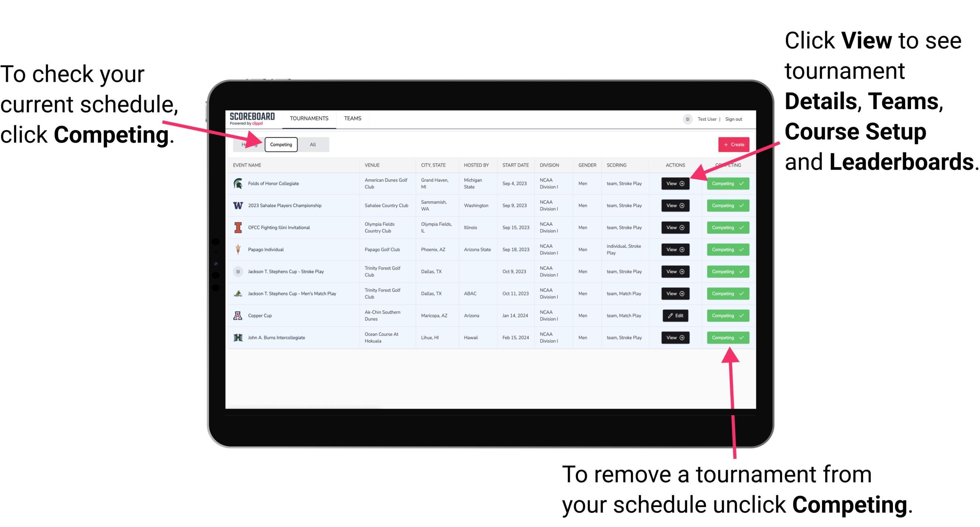Click the TEAMS menu item
Viewport: 980px width, 527px height.
point(354,118)
